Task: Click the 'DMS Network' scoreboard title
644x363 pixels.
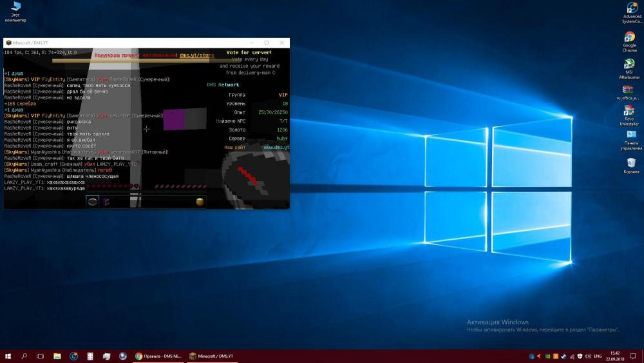Action: click(x=223, y=84)
